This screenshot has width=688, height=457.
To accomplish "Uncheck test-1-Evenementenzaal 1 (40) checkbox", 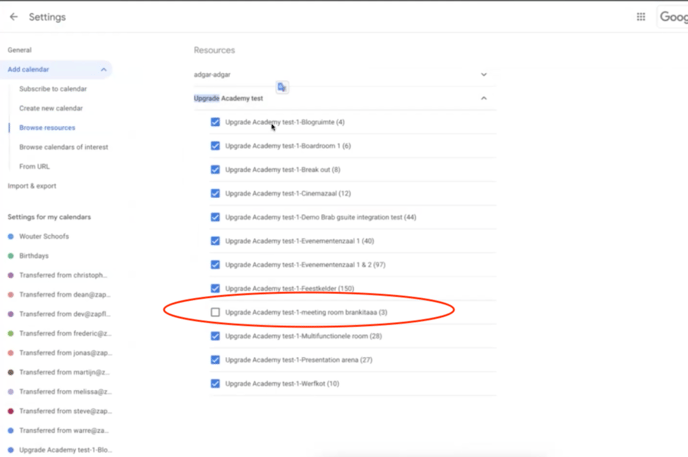I will click(x=215, y=241).
